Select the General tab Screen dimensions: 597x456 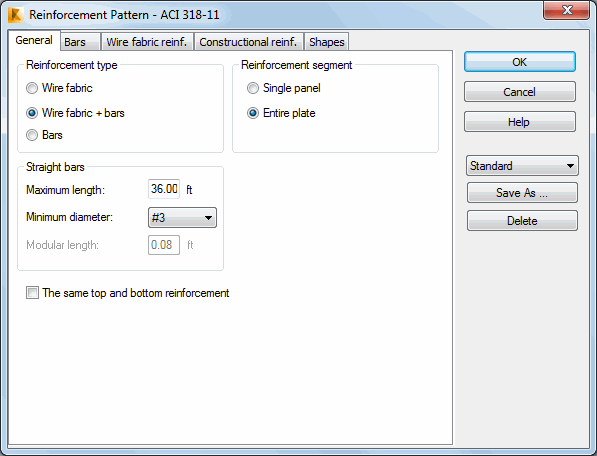(x=34, y=40)
